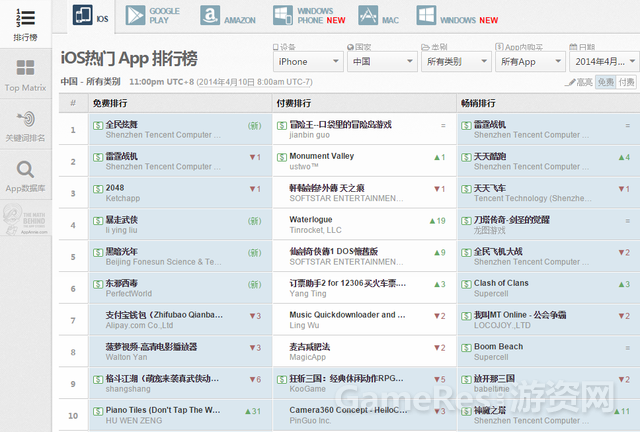This screenshot has width=640, height=432.
Task: Open Camera360 Concept by PinGuo Inc.
Action: tap(348, 410)
